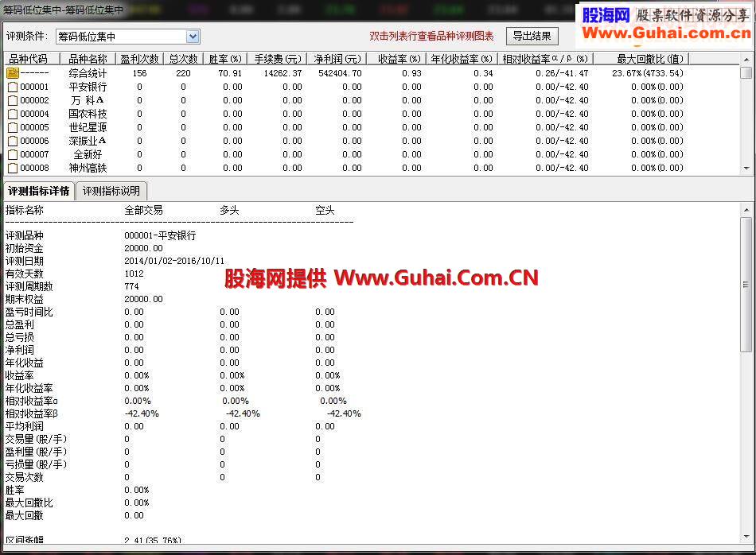Select the 深振业A row name
Viewport: 756px width, 555px height.
[x=88, y=142]
